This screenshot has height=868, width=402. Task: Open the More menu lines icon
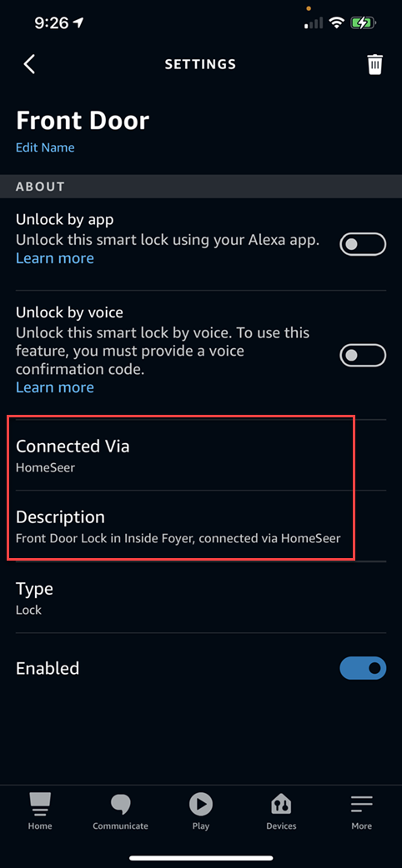click(x=361, y=804)
